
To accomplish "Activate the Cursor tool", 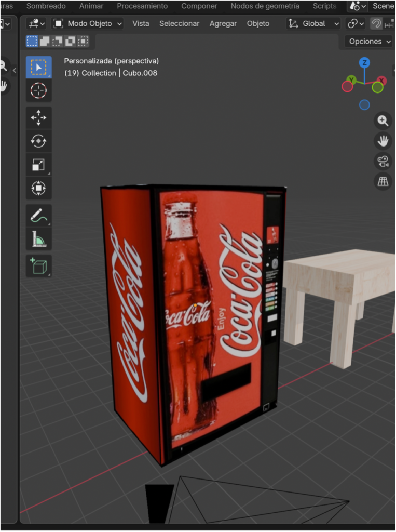I will (x=38, y=90).
